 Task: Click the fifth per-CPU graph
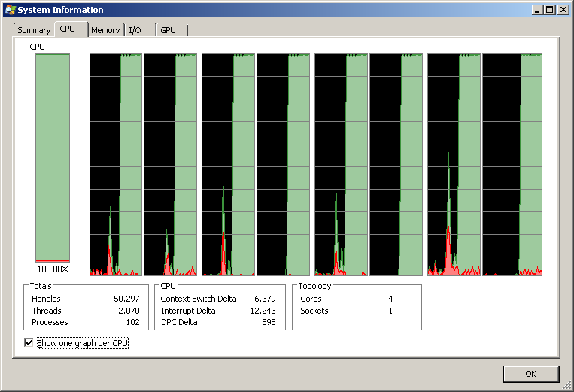(x=342, y=165)
